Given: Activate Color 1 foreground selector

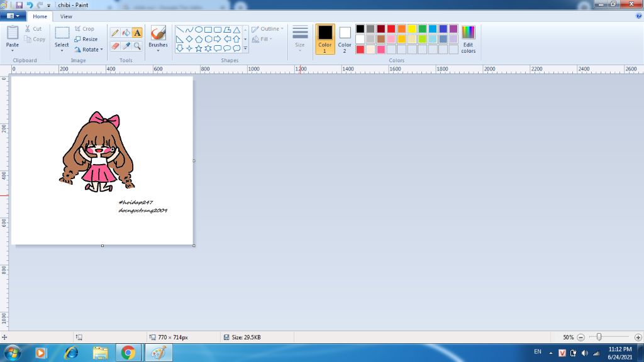Looking at the screenshot, I should tap(325, 39).
